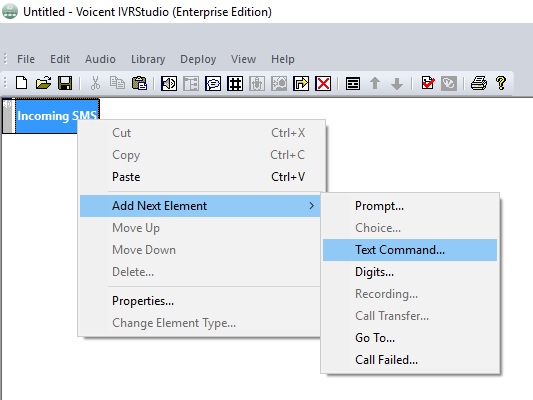Screen dimensions: 533x400
Task: Select Call Transfer... in the submenu
Action: point(410,316)
